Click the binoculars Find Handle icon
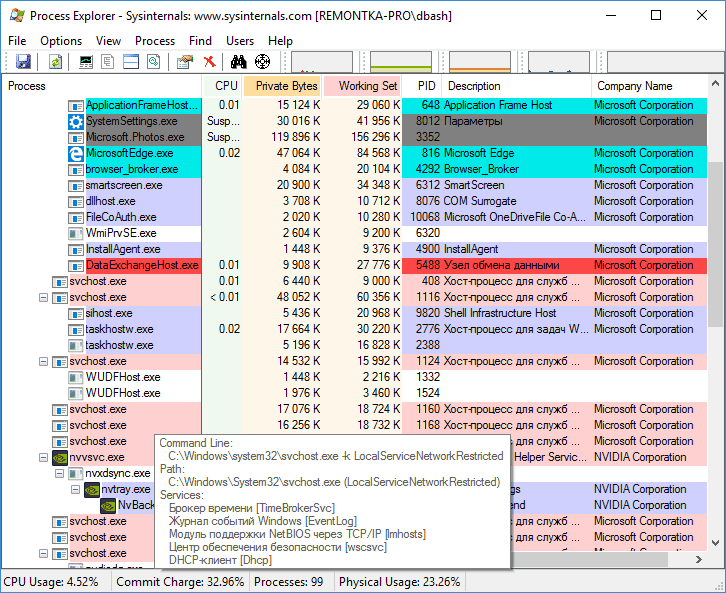The height and width of the screenshot is (593, 726). pyautogui.click(x=238, y=62)
